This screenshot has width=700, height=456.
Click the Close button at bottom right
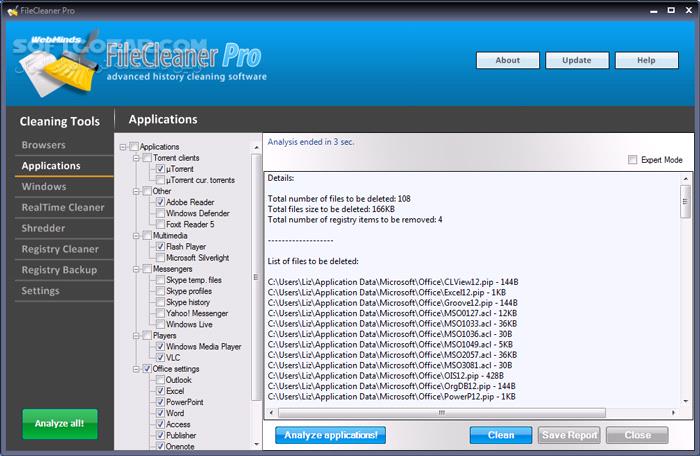[x=638, y=435]
